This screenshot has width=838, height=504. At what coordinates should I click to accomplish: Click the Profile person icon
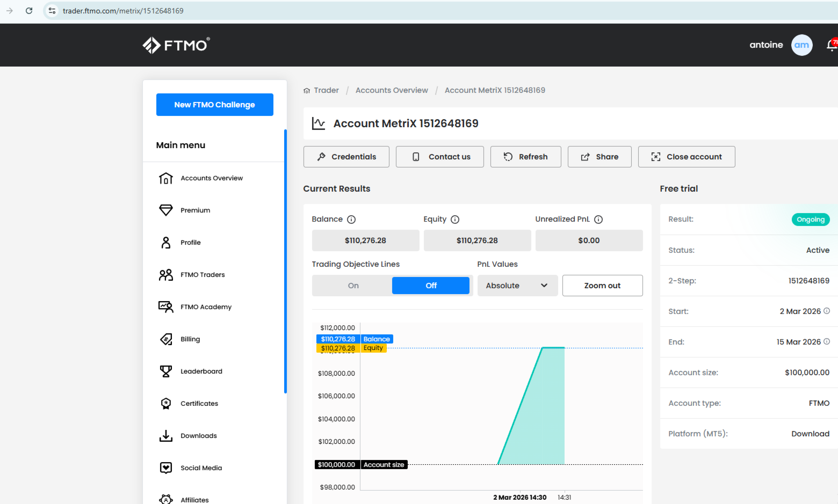(166, 243)
